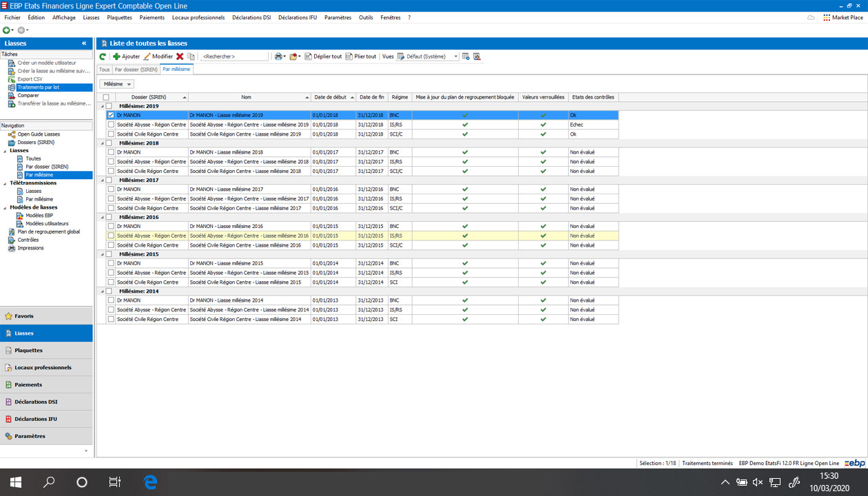868x496 pixels.
Task: Click the save view icon after Vues dropdown
Action: (x=466, y=56)
